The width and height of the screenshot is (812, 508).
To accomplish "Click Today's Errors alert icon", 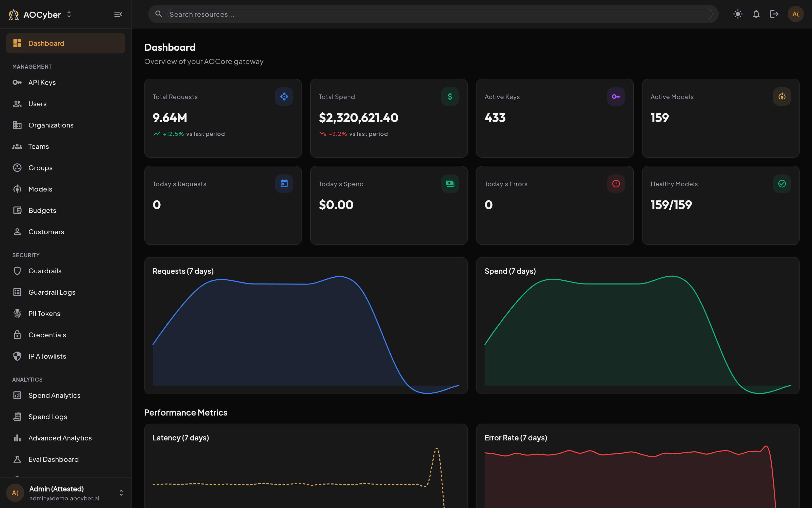I will point(616,184).
